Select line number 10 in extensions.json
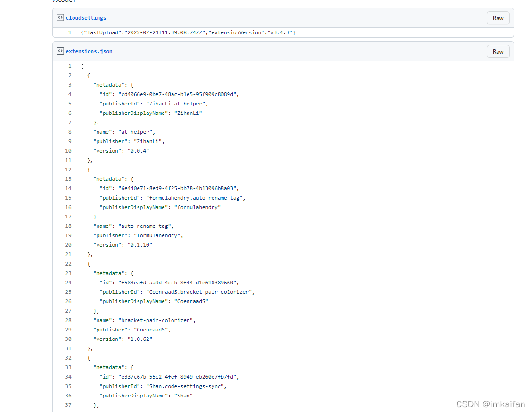This screenshot has width=532, height=412. point(68,151)
